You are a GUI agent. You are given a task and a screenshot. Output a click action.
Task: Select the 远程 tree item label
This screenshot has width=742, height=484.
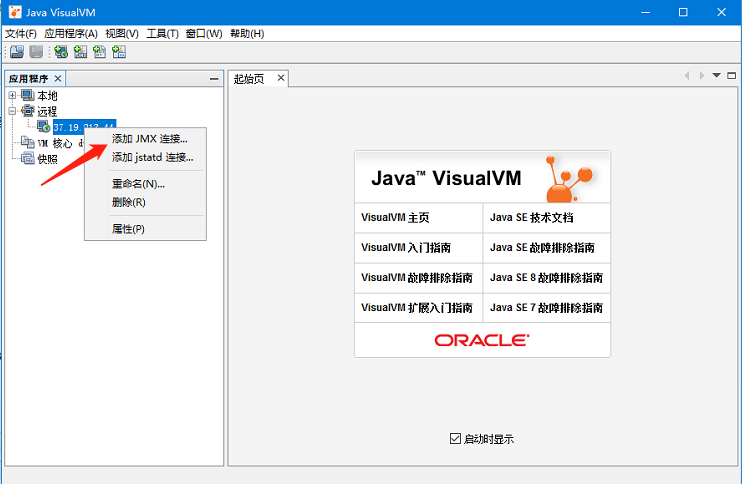click(47, 112)
